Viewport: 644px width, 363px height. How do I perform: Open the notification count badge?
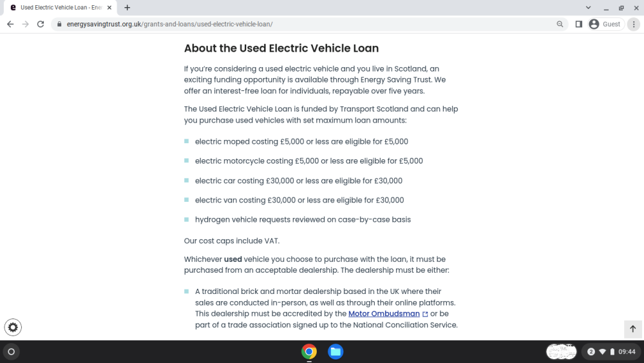coord(591,352)
